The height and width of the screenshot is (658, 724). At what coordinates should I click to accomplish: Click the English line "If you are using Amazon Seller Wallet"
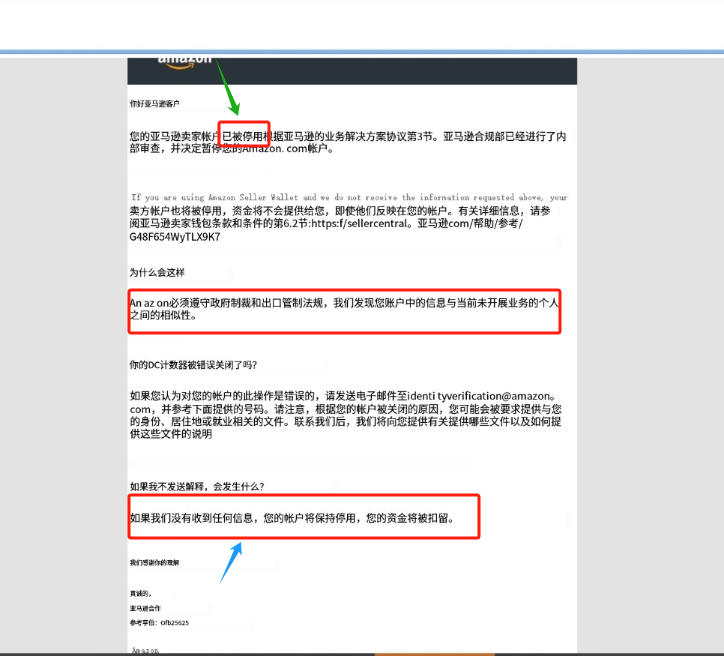click(x=349, y=197)
